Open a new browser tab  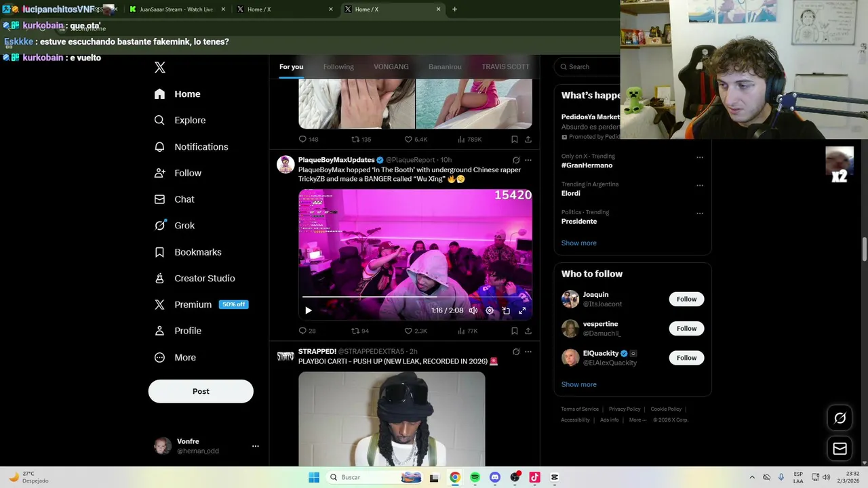[x=454, y=9]
